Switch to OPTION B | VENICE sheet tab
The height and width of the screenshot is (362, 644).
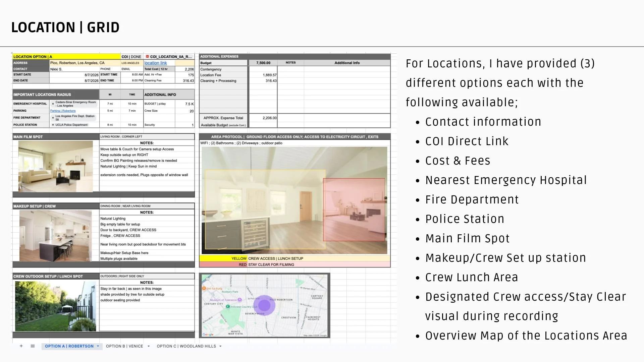(124, 346)
